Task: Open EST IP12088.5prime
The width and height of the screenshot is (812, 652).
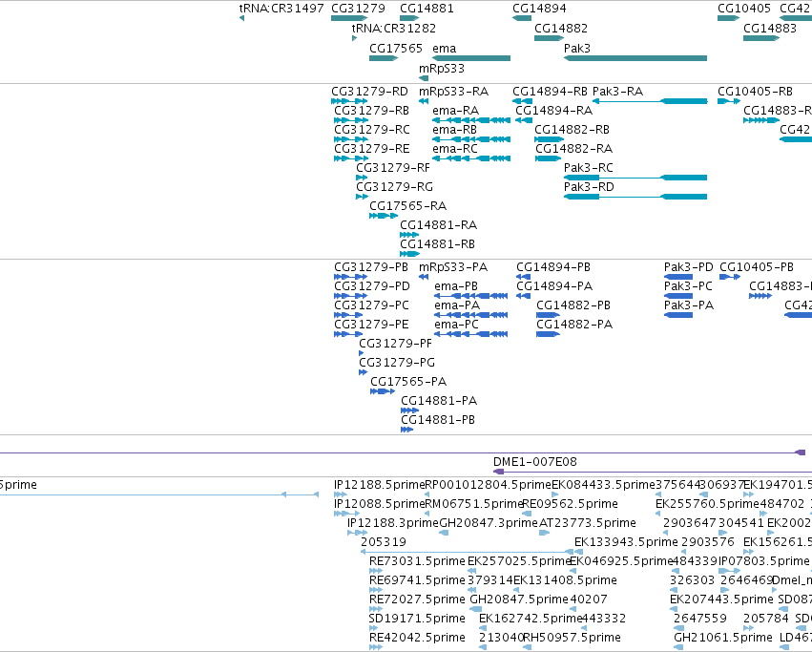Action: pyautogui.click(x=347, y=514)
